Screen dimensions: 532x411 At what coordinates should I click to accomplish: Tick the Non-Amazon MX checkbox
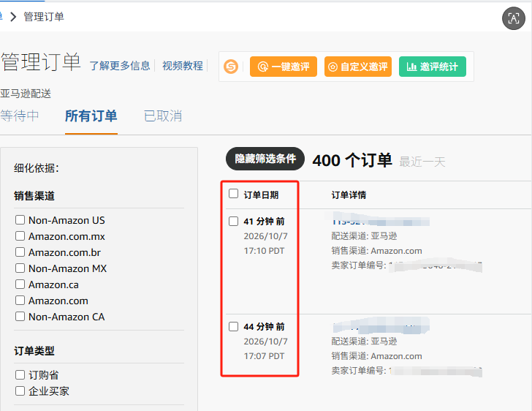coord(20,268)
